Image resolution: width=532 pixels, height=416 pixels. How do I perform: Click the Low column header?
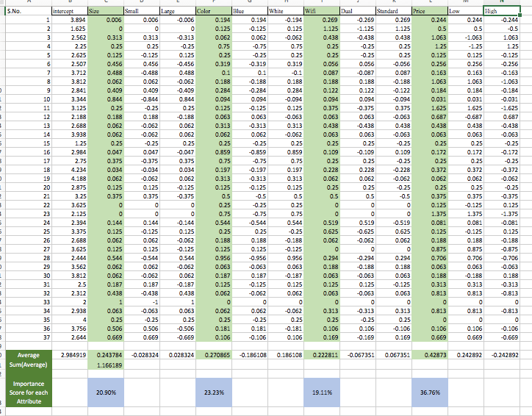tap(466, 11)
